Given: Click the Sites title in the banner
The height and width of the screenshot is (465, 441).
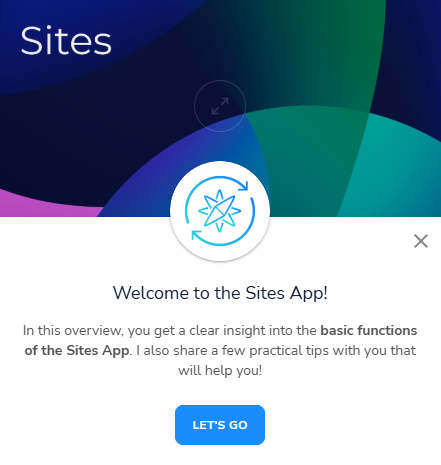Looking at the screenshot, I should coord(66,41).
